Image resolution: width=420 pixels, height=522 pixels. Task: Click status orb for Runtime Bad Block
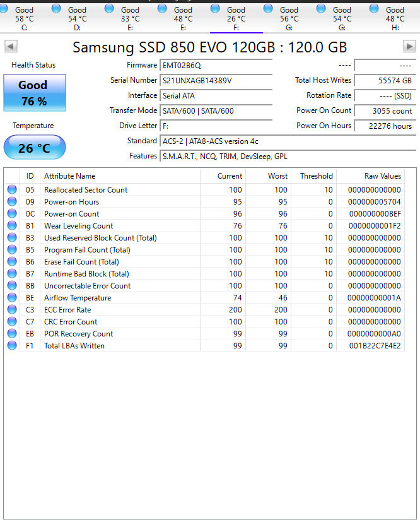pyautogui.click(x=12, y=273)
